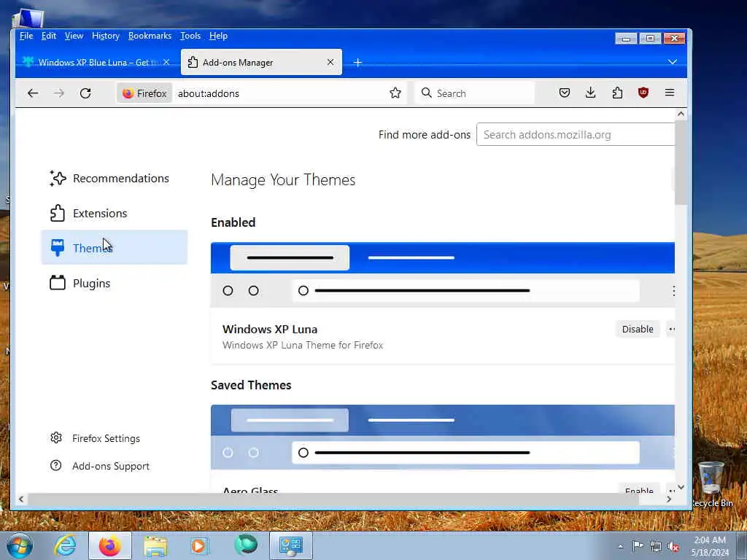
Task: Close the Windows XP Blue Luna tab
Action: tap(166, 63)
